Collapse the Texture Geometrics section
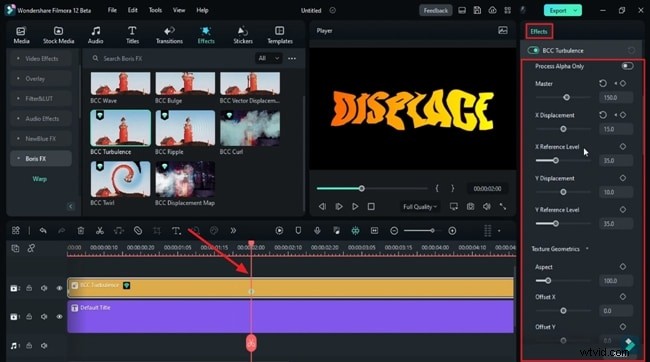 587,249
